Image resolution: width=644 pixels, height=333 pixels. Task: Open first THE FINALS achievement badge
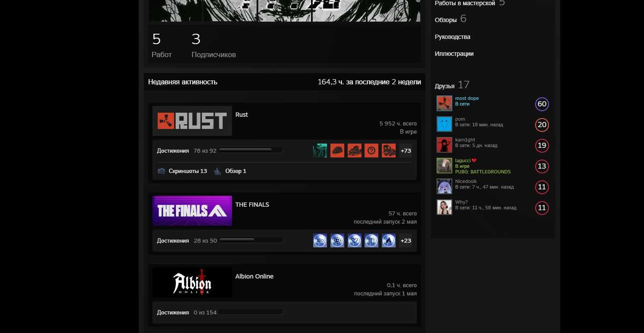(320, 240)
